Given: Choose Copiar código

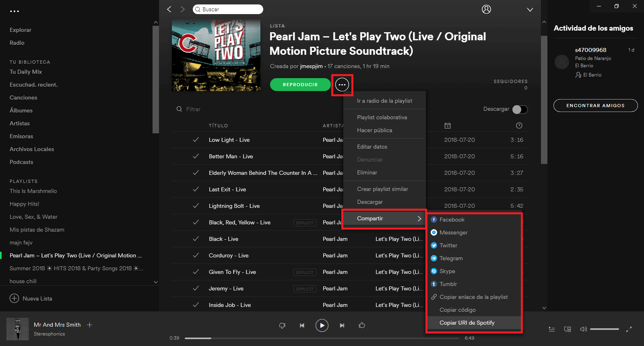Looking at the screenshot, I should pos(474,310).
